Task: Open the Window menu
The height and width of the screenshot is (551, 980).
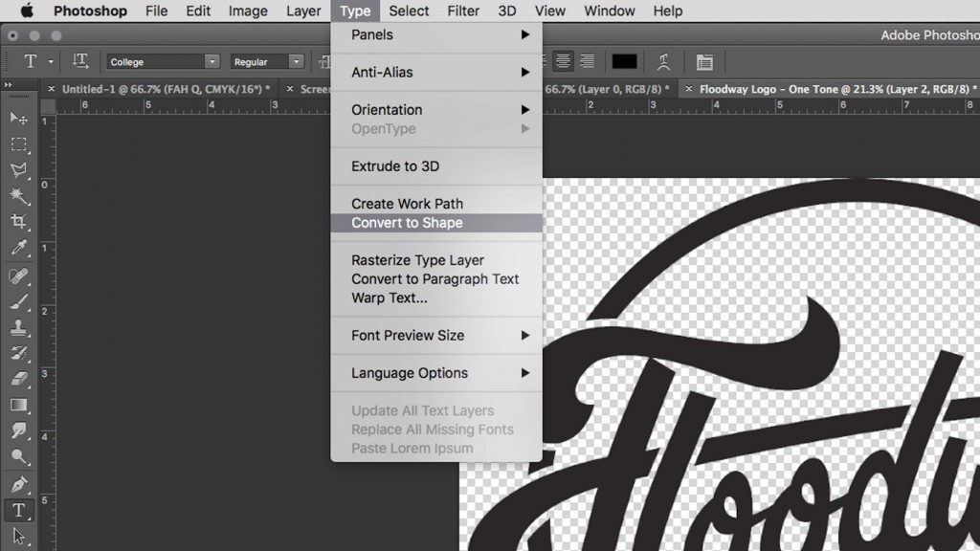Action: [610, 11]
